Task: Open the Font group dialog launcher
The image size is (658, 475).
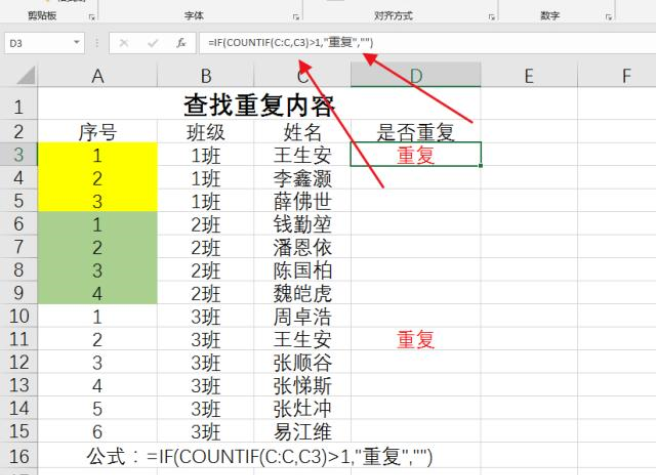Action: coord(295,17)
